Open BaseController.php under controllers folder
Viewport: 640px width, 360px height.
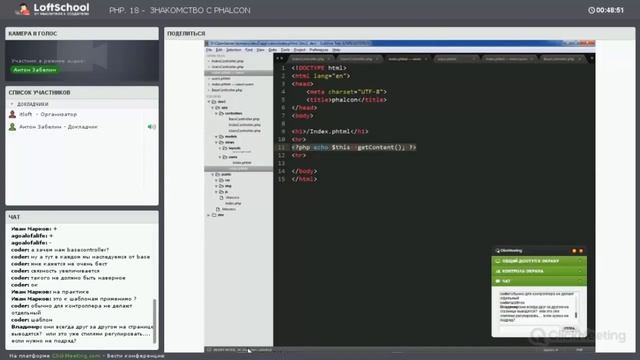tap(244, 119)
